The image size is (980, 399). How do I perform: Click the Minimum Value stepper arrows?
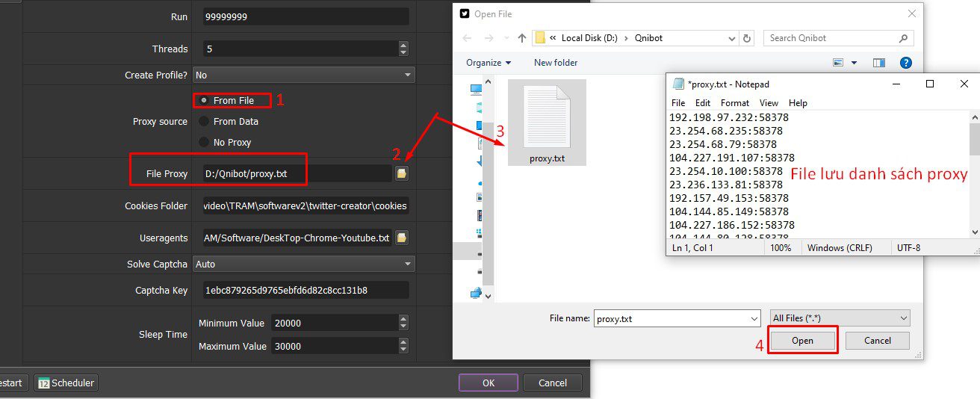(403, 323)
